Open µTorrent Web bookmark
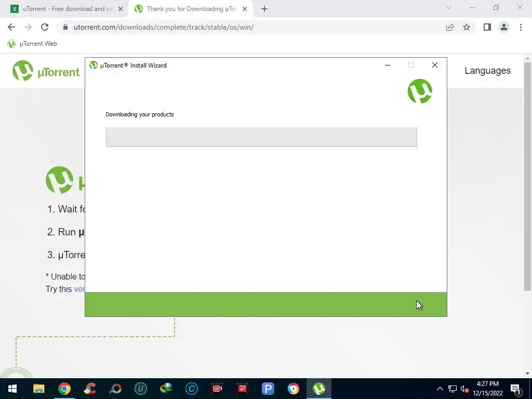Viewport: 532px width, 399px height. (32, 44)
